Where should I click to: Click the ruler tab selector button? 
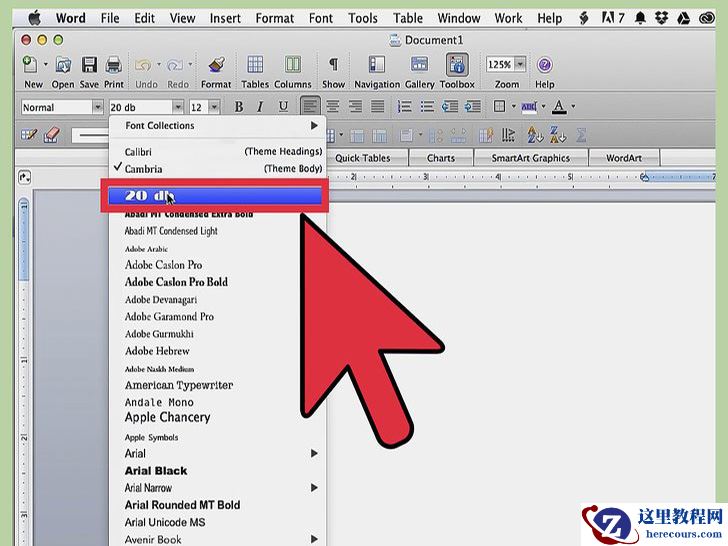click(x=24, y=177)
